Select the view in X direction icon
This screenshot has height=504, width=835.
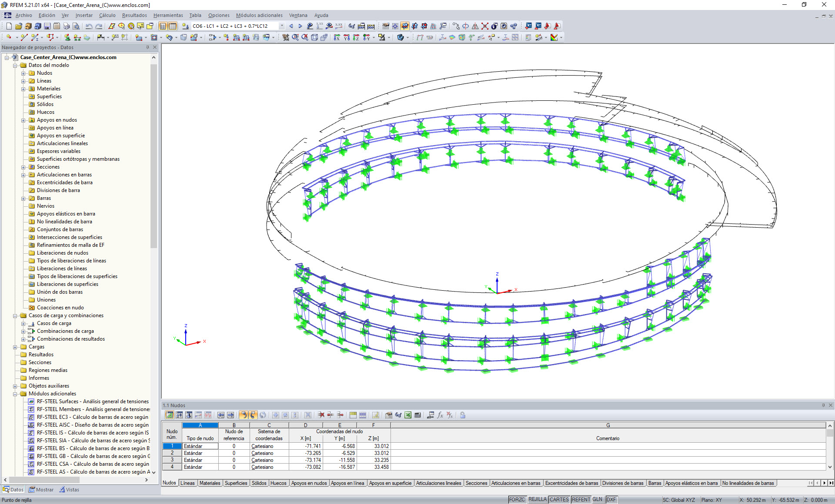(x=337, y=37)
